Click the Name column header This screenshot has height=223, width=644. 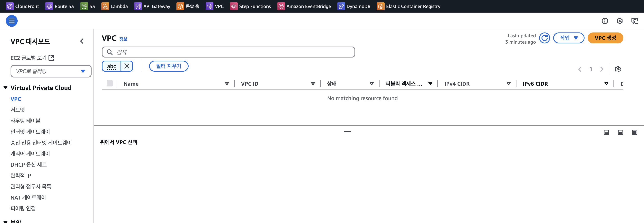point(131,84)
